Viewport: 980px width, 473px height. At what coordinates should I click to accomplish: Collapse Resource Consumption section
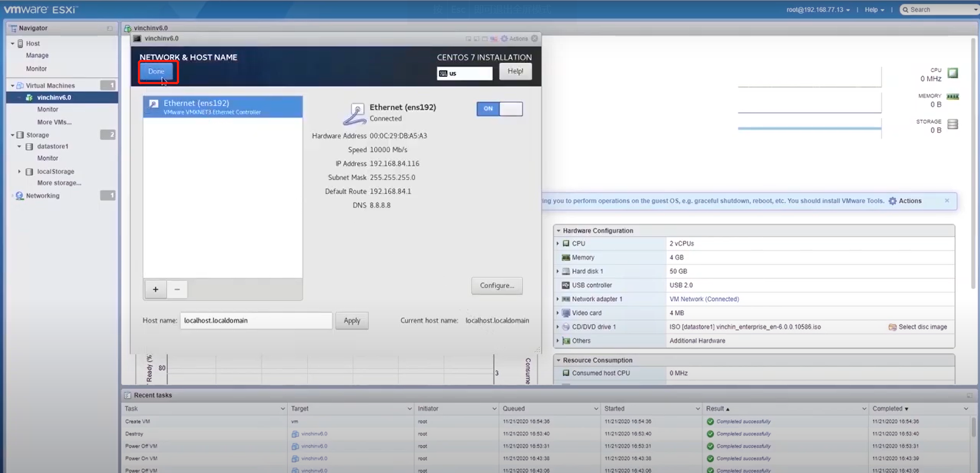click(x=558, y=360)
